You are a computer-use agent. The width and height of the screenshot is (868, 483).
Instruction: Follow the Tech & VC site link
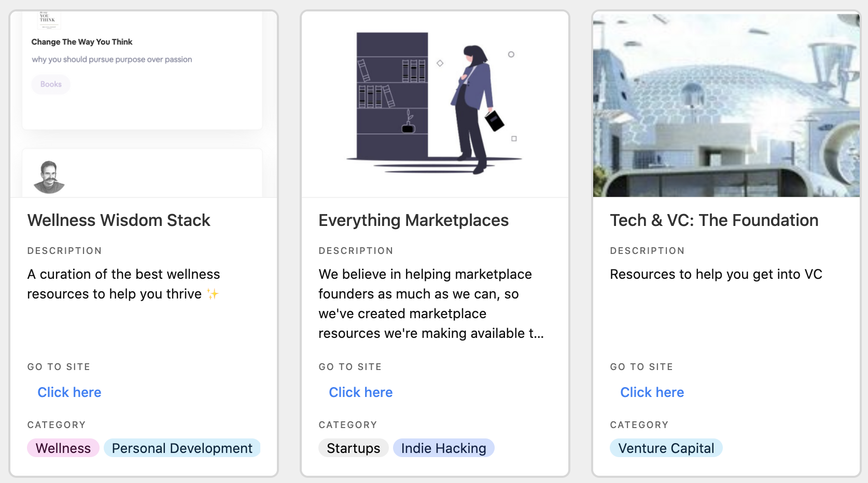point(652,392)
